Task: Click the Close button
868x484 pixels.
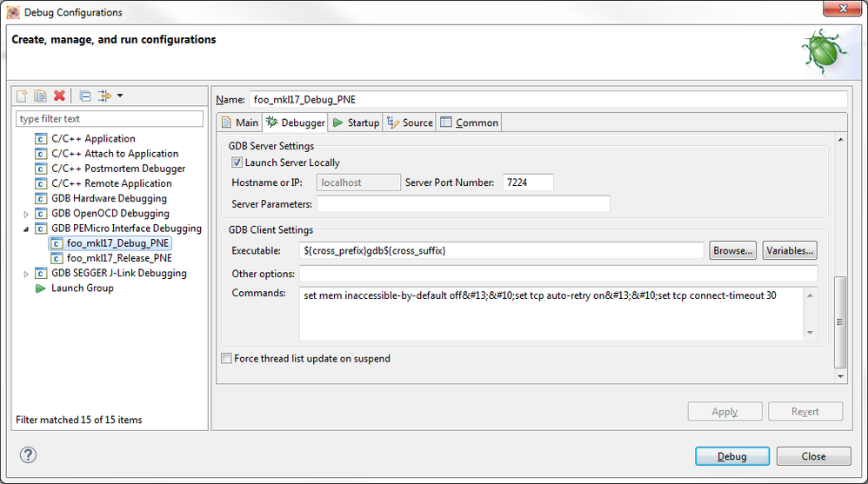Action: tap(814, 456)
